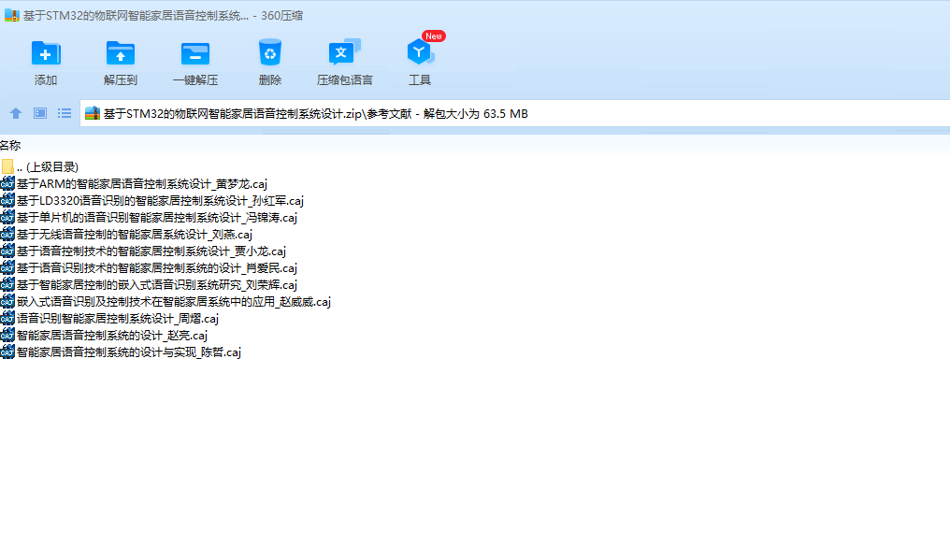
Task: Select 基于单片机的语音识别智能家居控制系统设计_冯锦涛.caj
Action: tap(157, 218)
